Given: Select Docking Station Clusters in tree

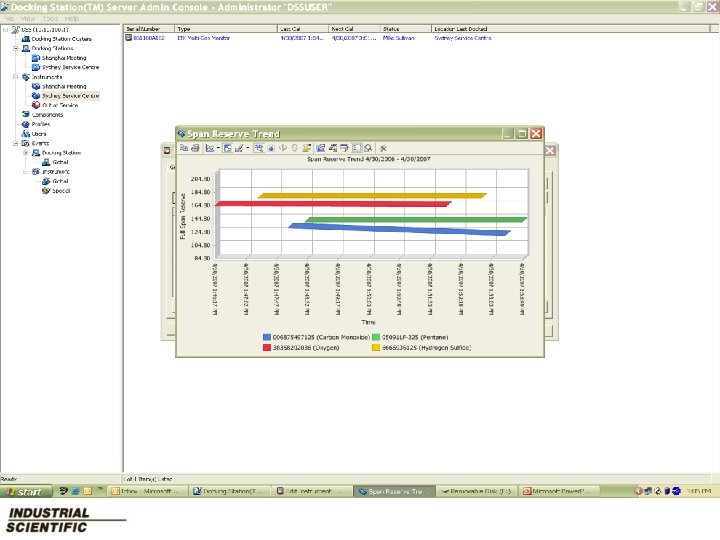Looking at the screenshot, I should (x=62, y=39).
